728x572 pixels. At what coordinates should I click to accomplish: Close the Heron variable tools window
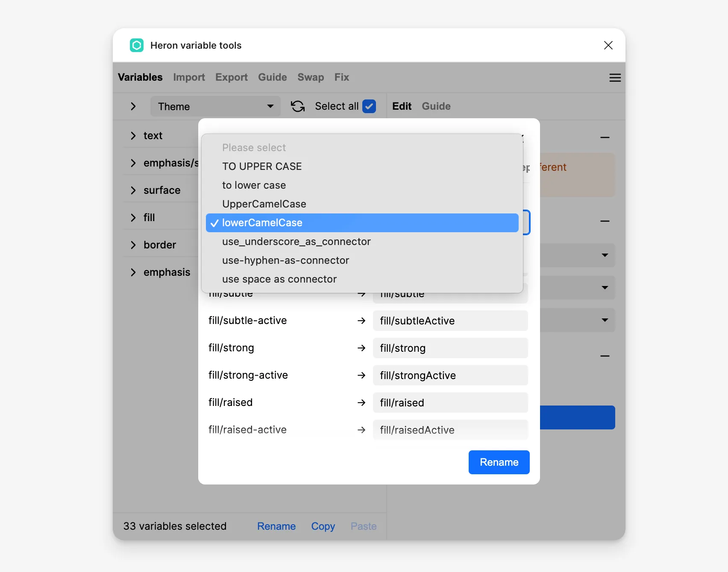click(608, 45)
